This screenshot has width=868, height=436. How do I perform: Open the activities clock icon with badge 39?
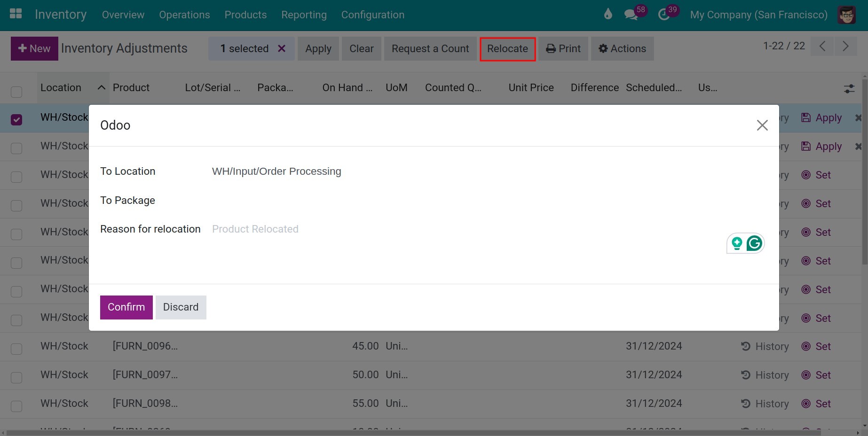click(x=664, y=15)
